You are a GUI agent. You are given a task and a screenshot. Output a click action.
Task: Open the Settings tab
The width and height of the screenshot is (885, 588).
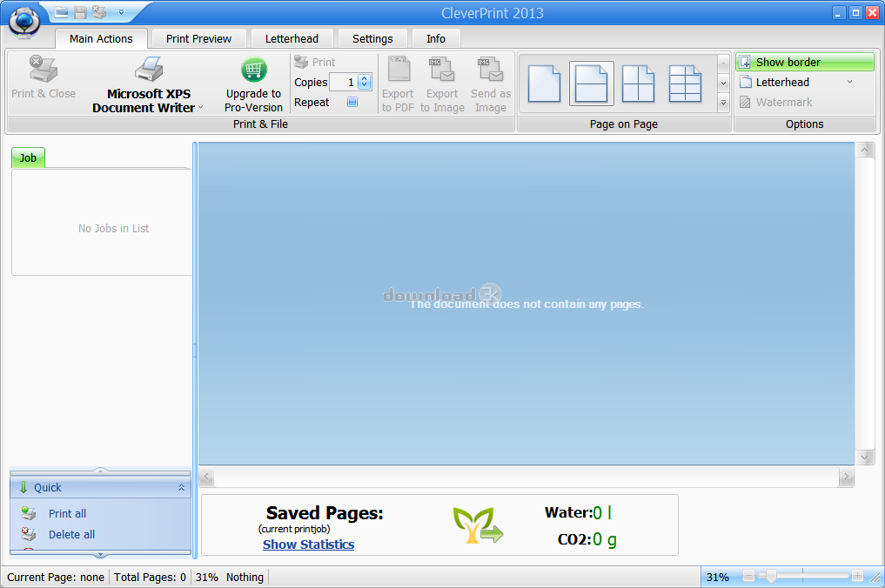click(x=372, y=38)
